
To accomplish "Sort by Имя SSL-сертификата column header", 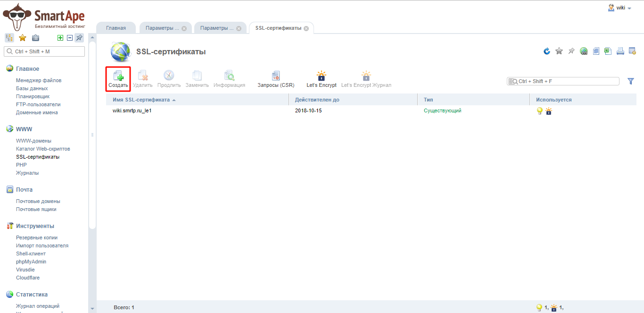I will tap(141, 100).
